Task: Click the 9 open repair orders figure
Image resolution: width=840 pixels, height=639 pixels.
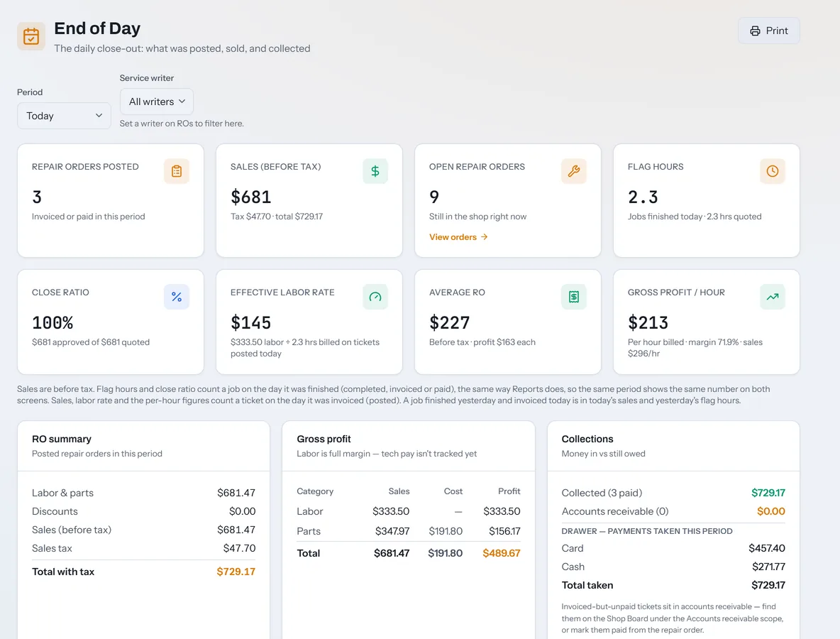Action: pos(434,197)
